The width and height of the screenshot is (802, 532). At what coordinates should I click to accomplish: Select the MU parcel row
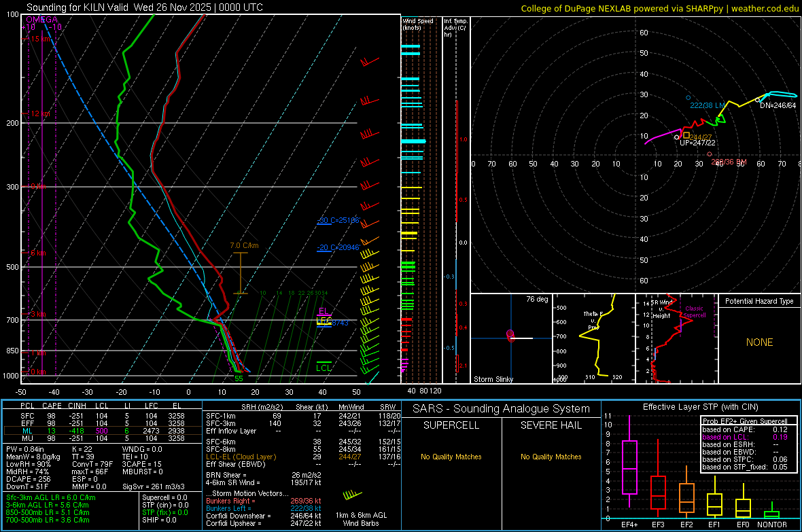[103, 438]
